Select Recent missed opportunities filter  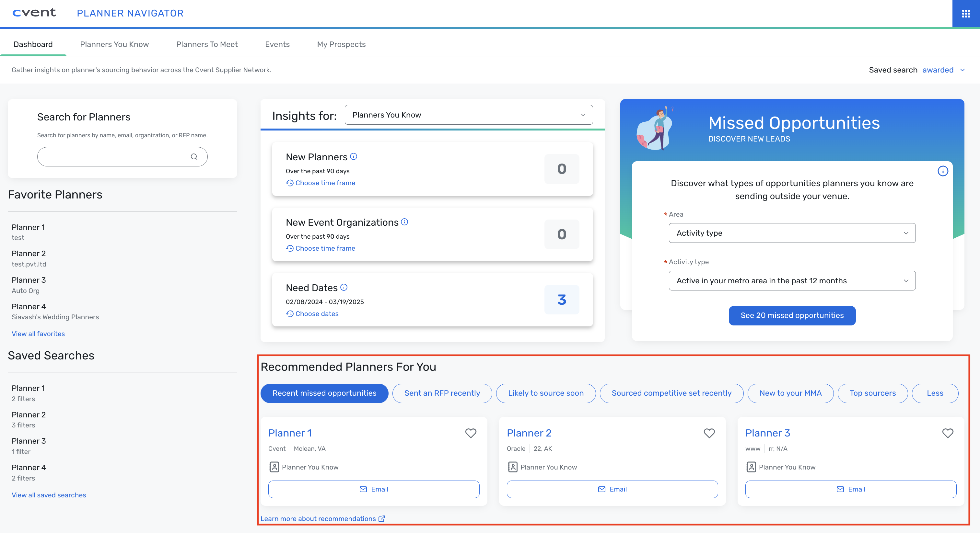[x=324, y=393]
